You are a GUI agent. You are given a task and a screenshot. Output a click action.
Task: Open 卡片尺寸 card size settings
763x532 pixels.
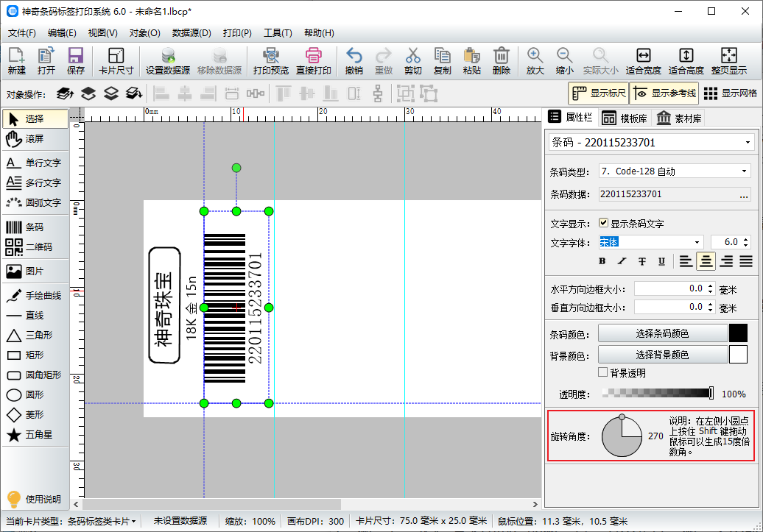[116, 61]
